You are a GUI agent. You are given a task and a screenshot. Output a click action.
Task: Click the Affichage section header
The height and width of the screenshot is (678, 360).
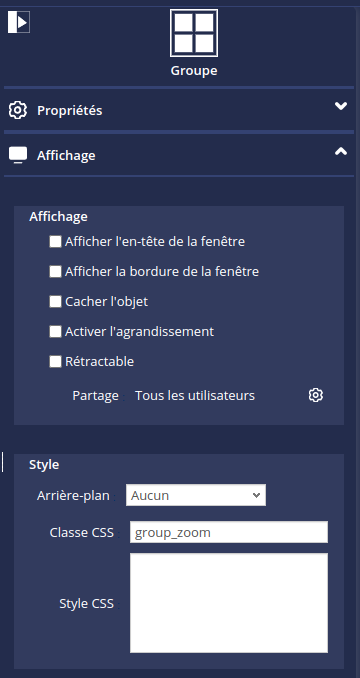pyautogui.click(x=179, y=155)
